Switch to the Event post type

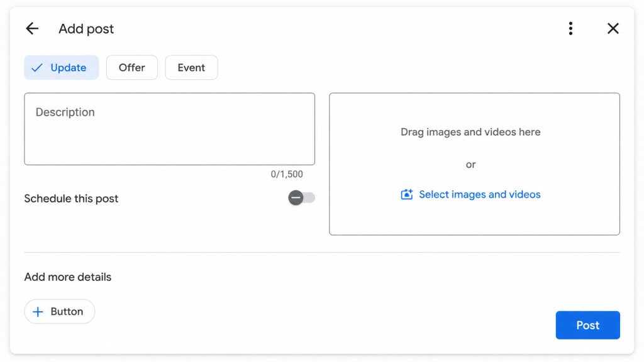click(x=191, y=67)
